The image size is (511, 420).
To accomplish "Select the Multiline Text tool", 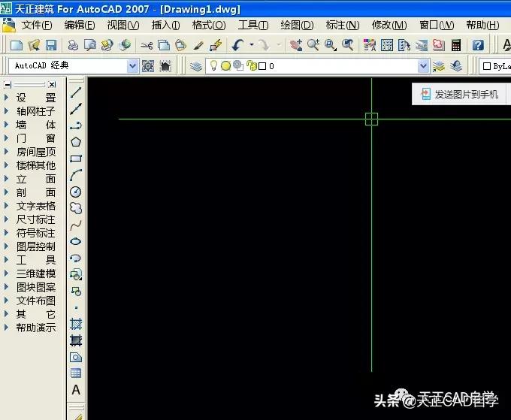I will point(76,390).
